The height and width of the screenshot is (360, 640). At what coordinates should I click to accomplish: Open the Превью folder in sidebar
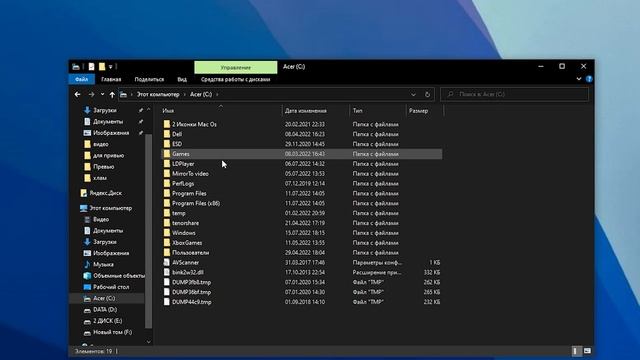point(103,167)
